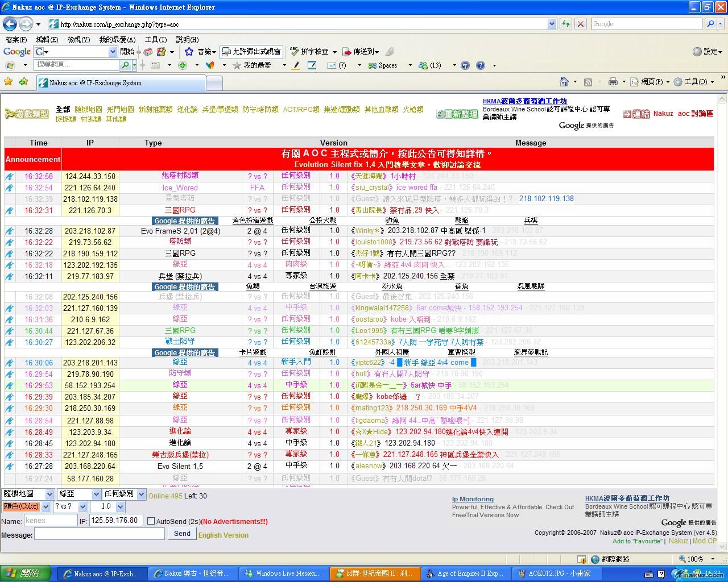Click the Print icon in command bar
This screenshot has width=728, height=582.
pyautogui.click(x=613, y=82)
